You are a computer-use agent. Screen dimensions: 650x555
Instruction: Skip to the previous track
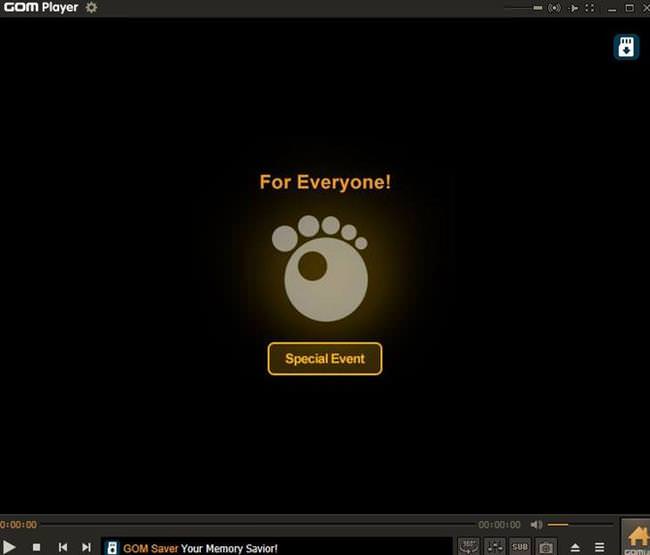[63, 547]
